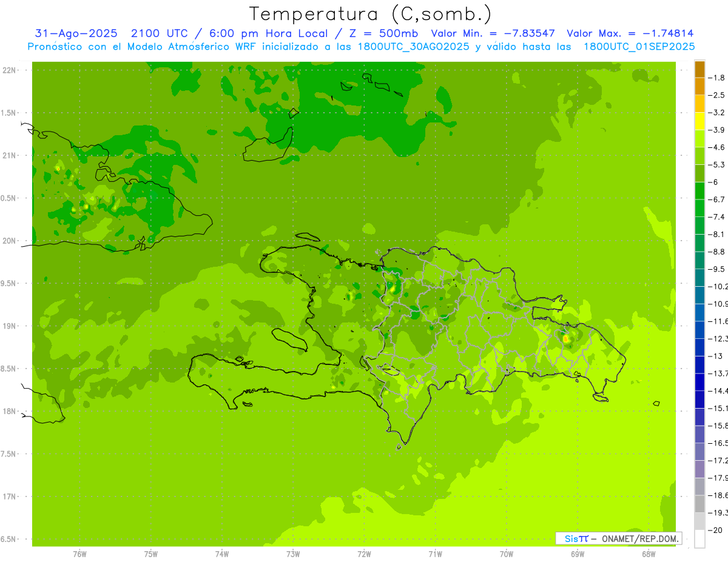Viewport: 728px width, 562px height.
Task: Click the '71W' longitude label
Action: (x=435, y=554)
